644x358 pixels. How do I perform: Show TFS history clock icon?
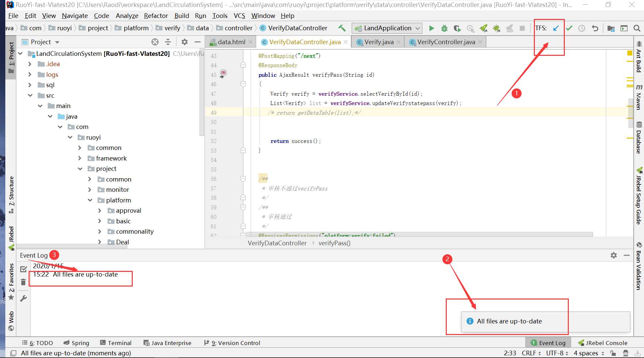[582, 28]
